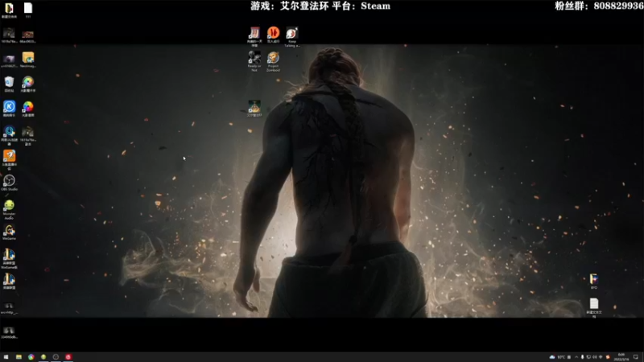The image size is (644, 362).
Task: Open the Neoimage folder icon
Action: [x=28, y=60]
